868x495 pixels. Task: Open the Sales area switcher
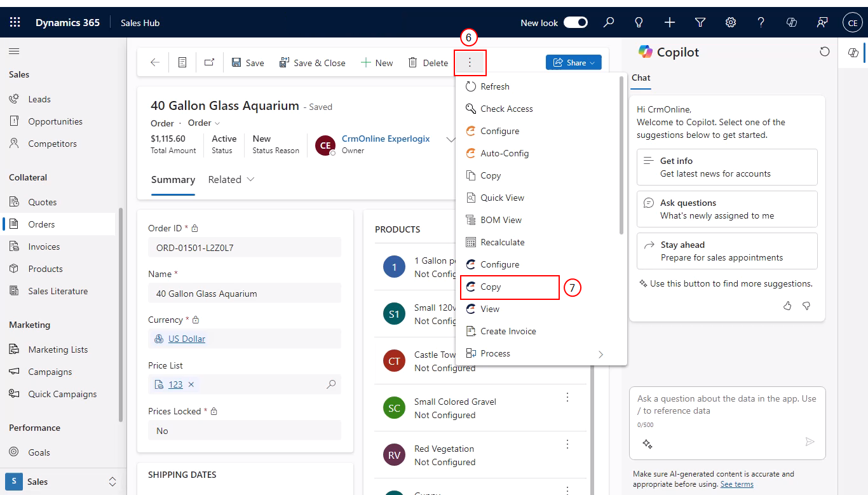point(62,482)
